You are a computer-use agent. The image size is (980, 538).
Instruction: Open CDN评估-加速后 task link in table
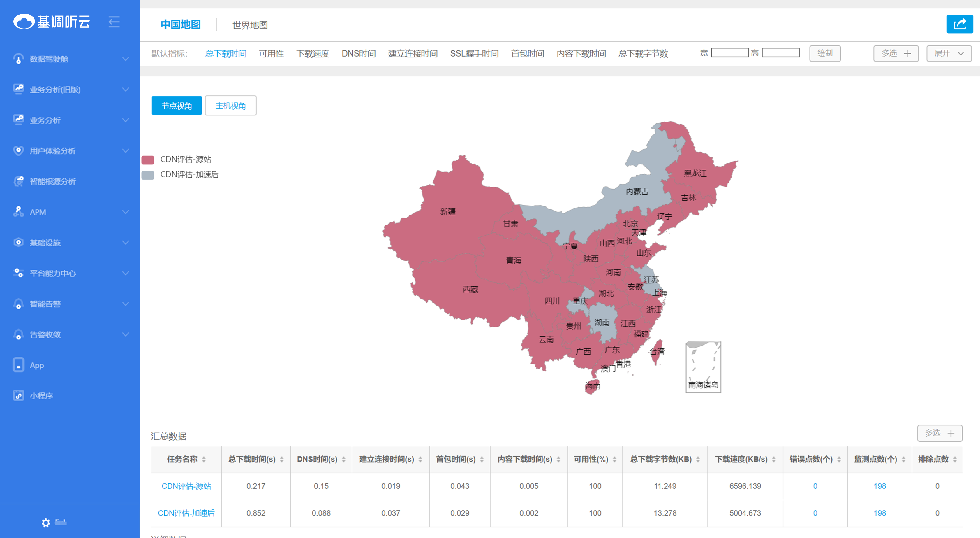[186, 513]
